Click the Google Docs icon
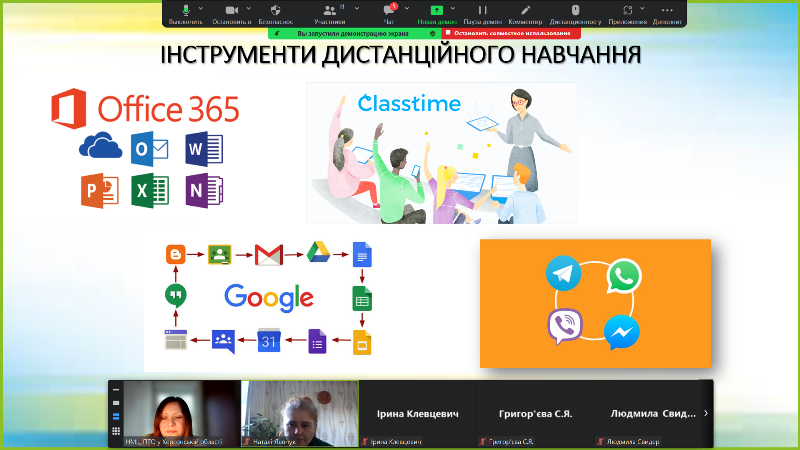Viewport: 800px width, 450px height. point(362,254)
